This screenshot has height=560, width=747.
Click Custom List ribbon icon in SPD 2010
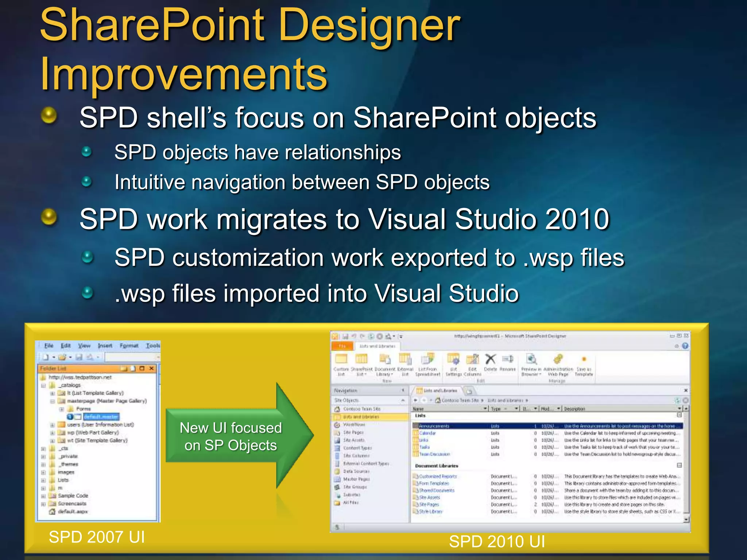click(341, 359)
